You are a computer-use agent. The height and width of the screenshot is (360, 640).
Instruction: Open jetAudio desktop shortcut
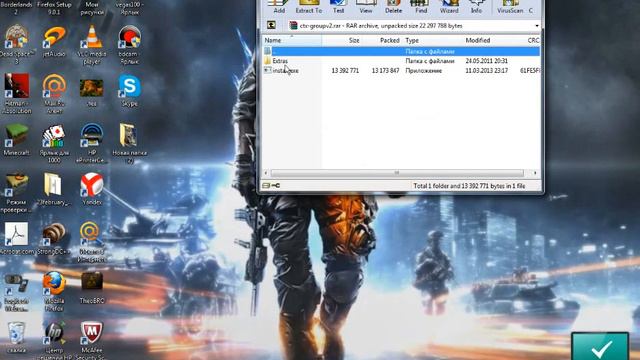pyautogui.click(x=54, y=41)
